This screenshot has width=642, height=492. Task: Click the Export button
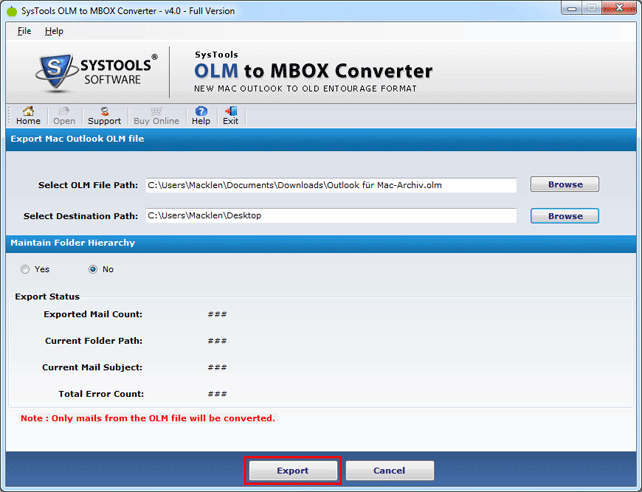[293, 471]
